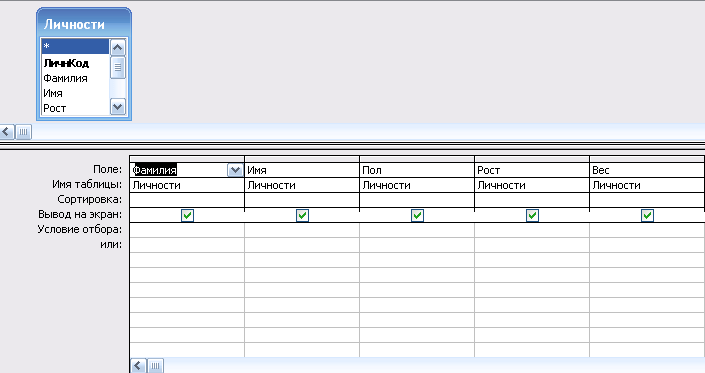Click the 'или' criteria cell for Фамилия
Image resolution: width=705 pixels, height=373 pixels.
187,245
